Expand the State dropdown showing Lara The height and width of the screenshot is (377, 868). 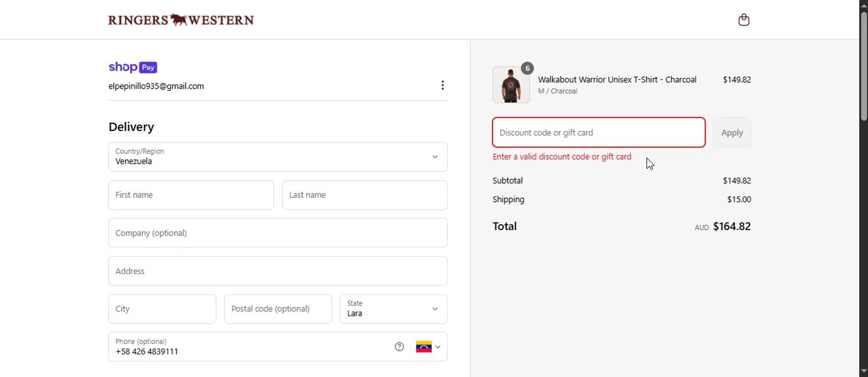coord(393,309)
